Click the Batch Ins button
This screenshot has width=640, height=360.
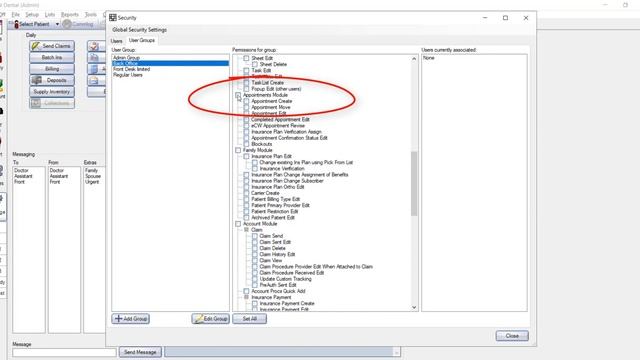coord(52,58)
